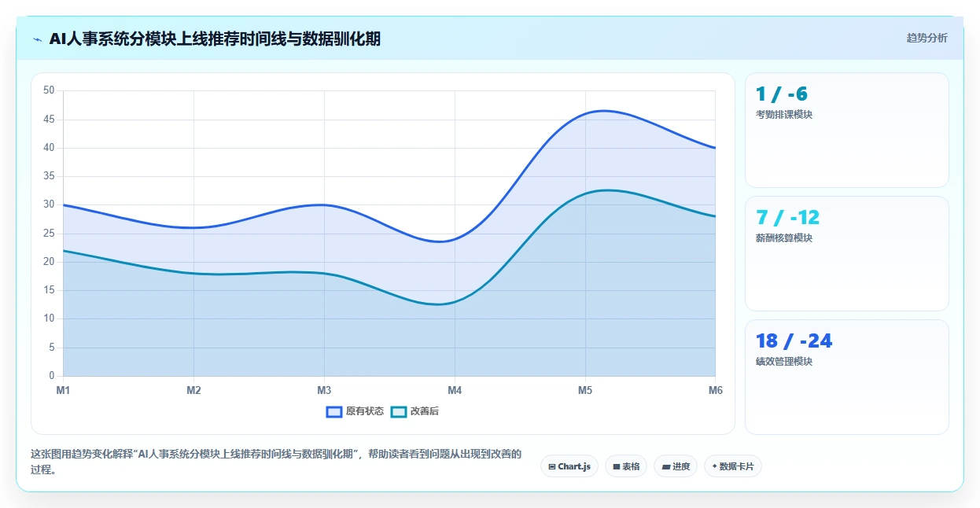This screenshot has height=508, width=980.
Task: Open the 考勤排课模块 stat card
Action: click(847, 130)
